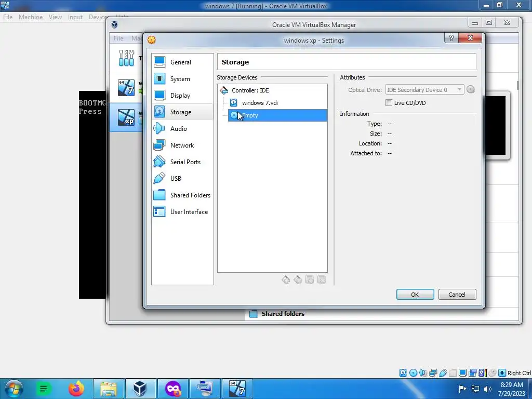Open File menu in windows 7 VM window
This screenshot has height=399, width=532.
point(8,17)
